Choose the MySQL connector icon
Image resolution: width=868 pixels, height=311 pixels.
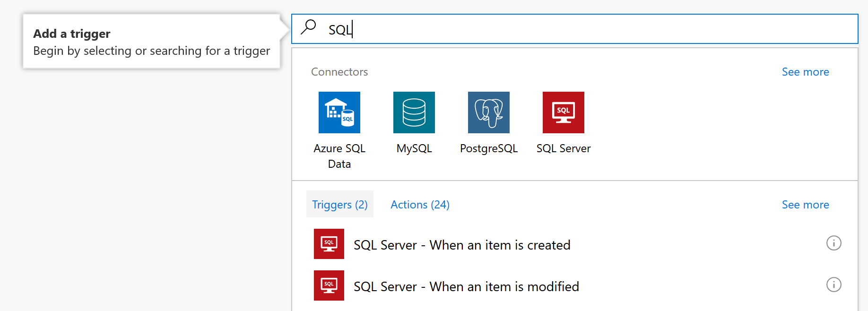tap(414, 112)
